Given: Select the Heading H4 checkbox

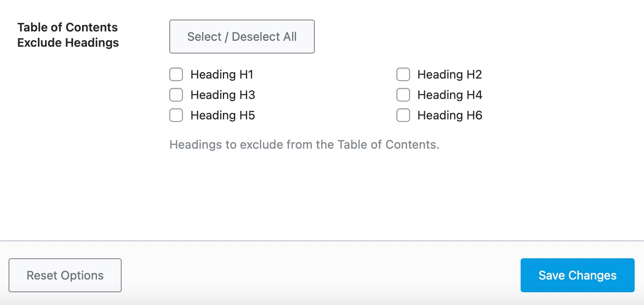Looking at the screenshot, I should click(x=403, y=95).
